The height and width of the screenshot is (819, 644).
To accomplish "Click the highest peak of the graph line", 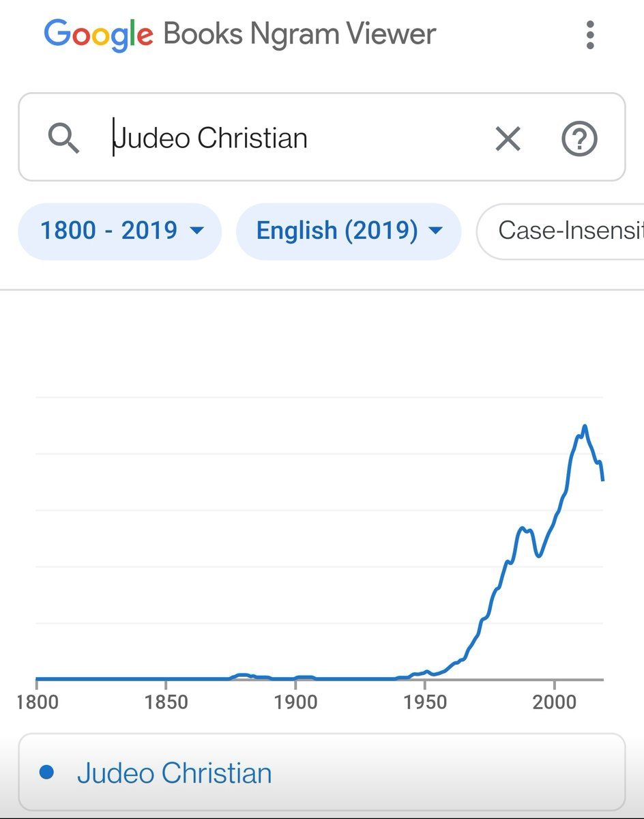I will tap(585, 427).
